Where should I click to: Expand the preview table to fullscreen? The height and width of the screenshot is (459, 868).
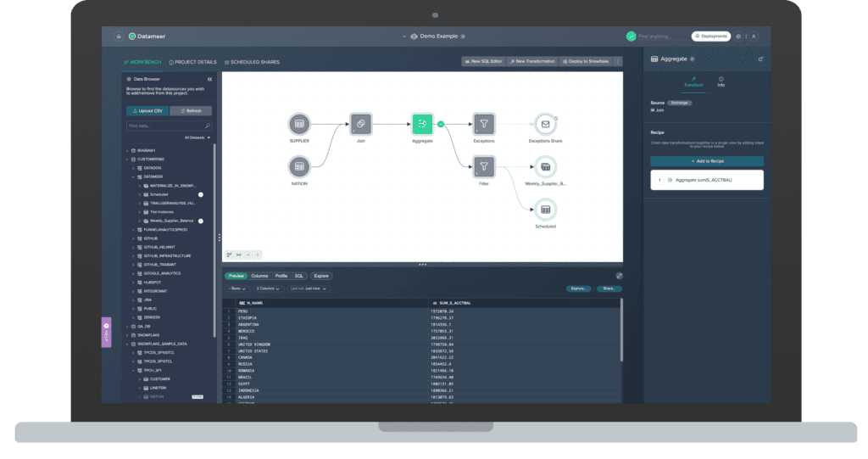point(619,276)
